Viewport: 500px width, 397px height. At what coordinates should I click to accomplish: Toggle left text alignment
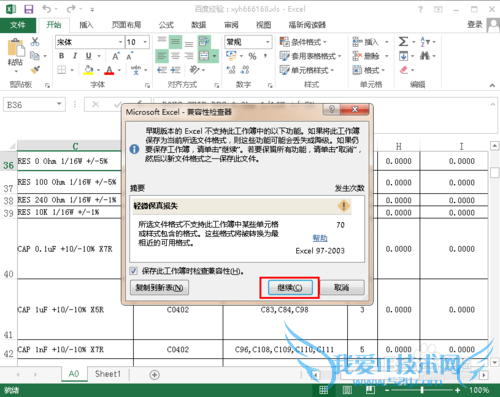coord(162,56)
